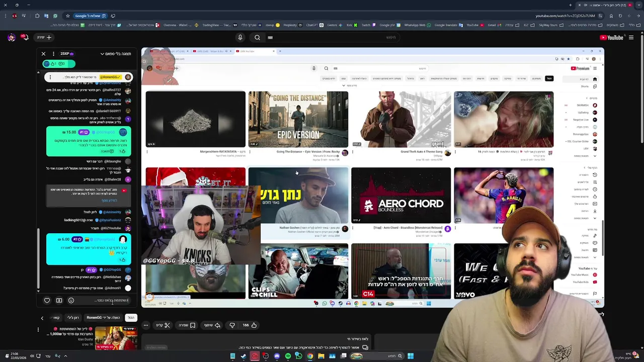This screenshot has height=362, width=644.
Task: Close the live chat panel
Action: pos(43,54)
